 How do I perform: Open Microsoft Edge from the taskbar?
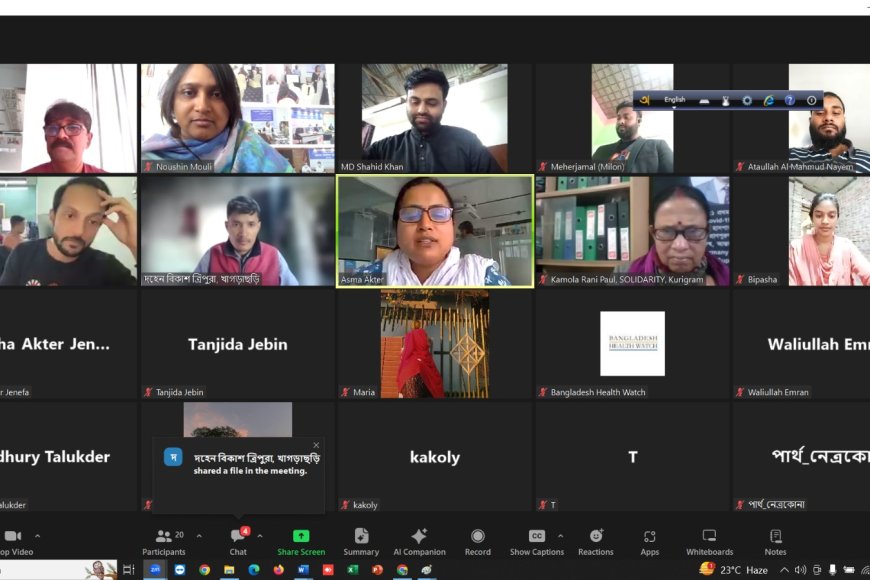click(x=254, y=569)
